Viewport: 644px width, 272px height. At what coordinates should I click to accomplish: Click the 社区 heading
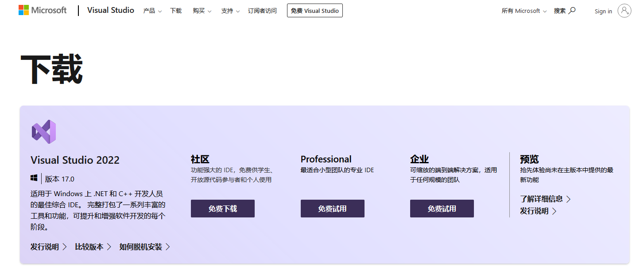[x=200, y=159]
